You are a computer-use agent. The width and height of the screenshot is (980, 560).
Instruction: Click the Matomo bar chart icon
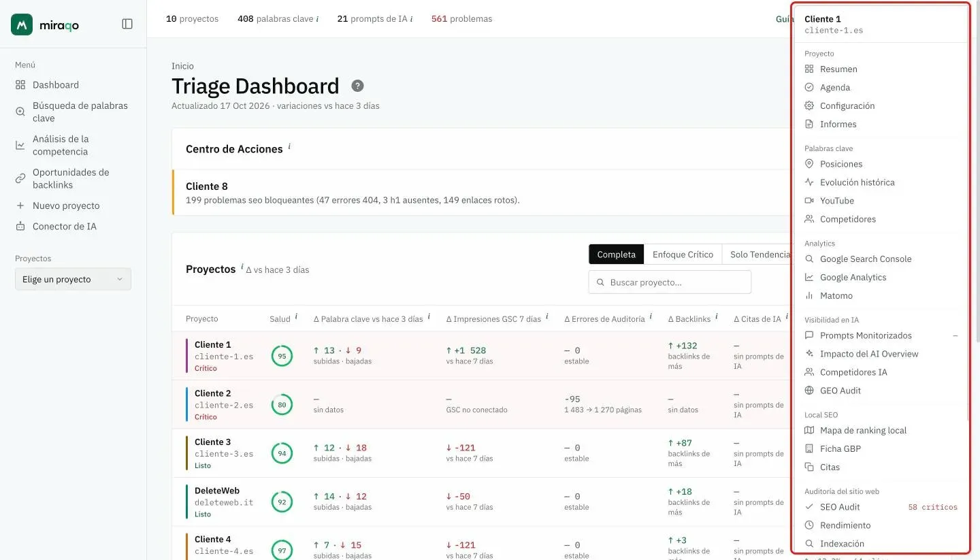click(809, 296)
